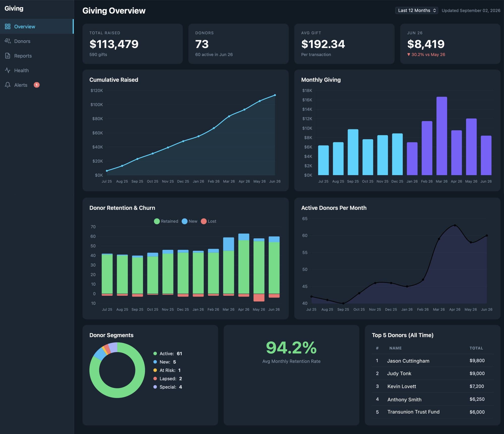Click the May 26 red Lost bar segment

[x=259, y=298]
